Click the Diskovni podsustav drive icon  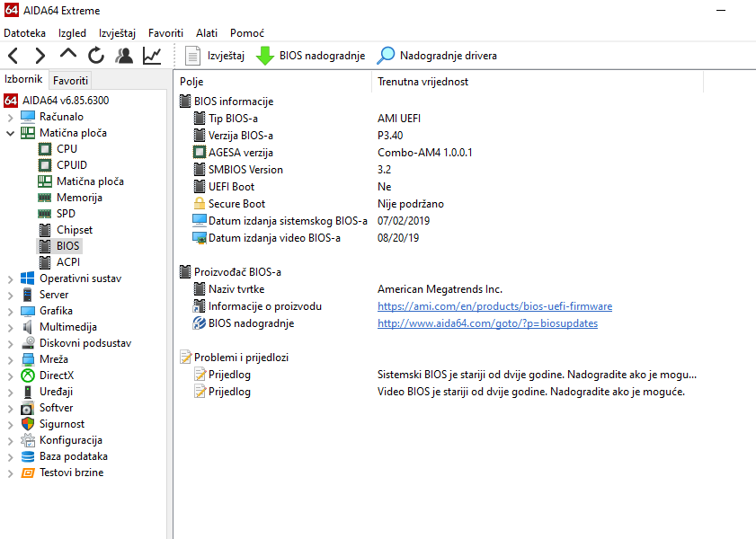coord(28,343)
